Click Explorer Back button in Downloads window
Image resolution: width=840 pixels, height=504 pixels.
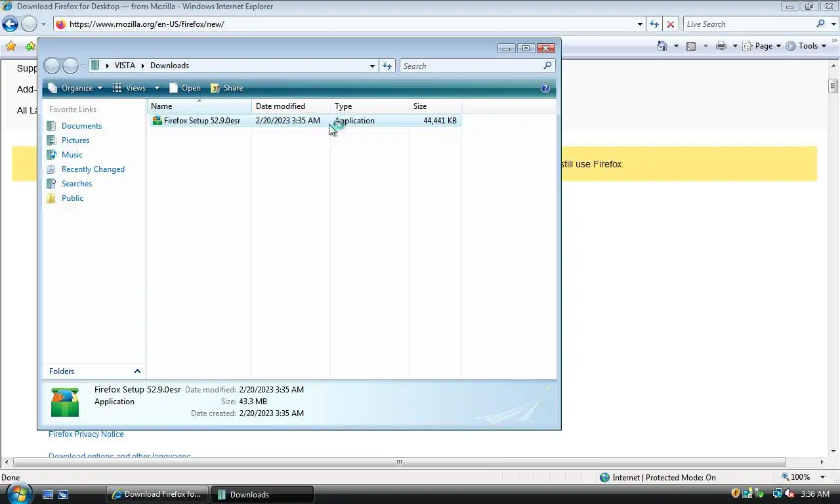point(52,66)
